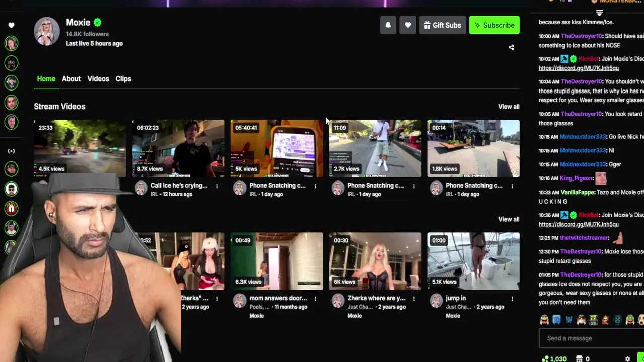The width and height of the screenshot is (644, 362).
Task: Play the 11:09 stream video thumbnail
Action: 375,148
